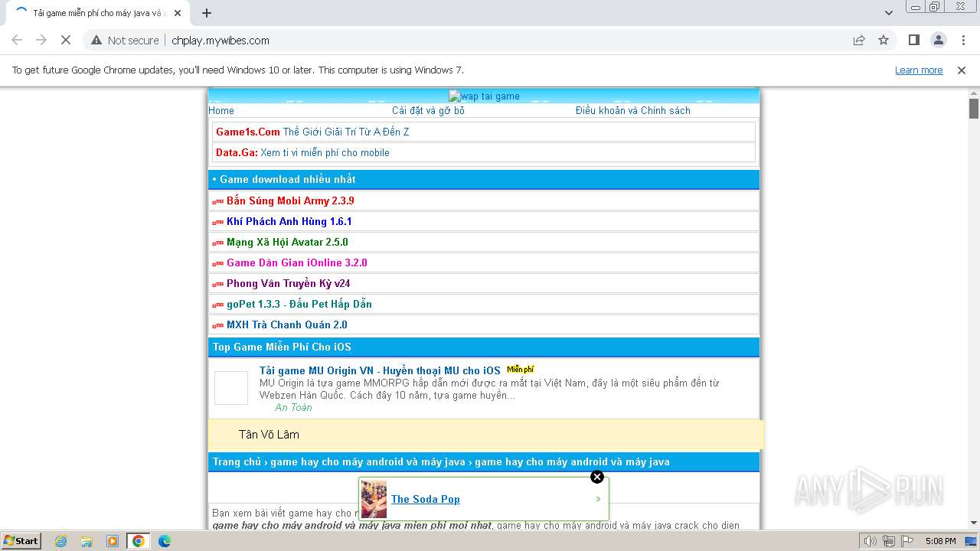The width and height of the screenshot is (980, 551).
Task: Open the Home menu link
Action: 221,110
